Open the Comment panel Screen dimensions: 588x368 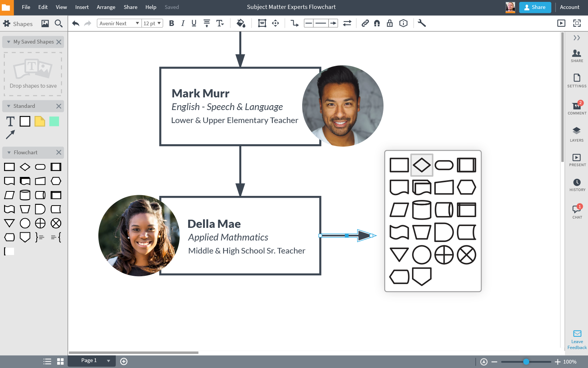click(577, 108)
